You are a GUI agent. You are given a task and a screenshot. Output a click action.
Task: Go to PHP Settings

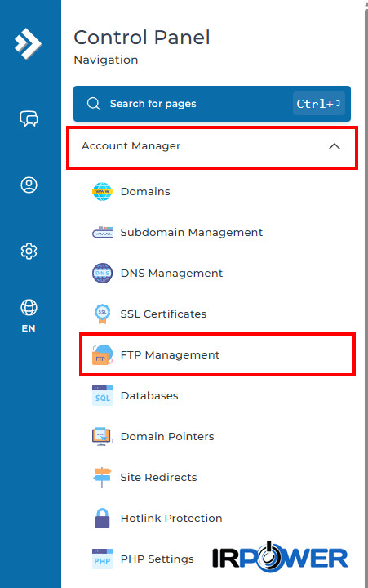(x=157, y=559)
